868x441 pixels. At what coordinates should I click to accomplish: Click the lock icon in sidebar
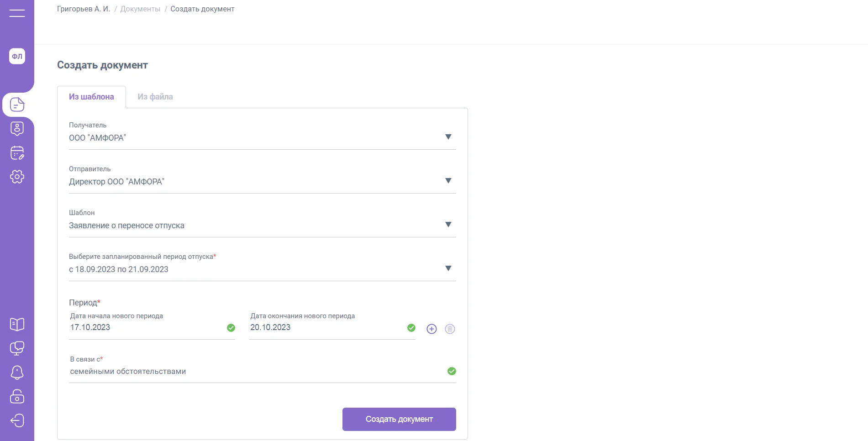click(17, 396)
